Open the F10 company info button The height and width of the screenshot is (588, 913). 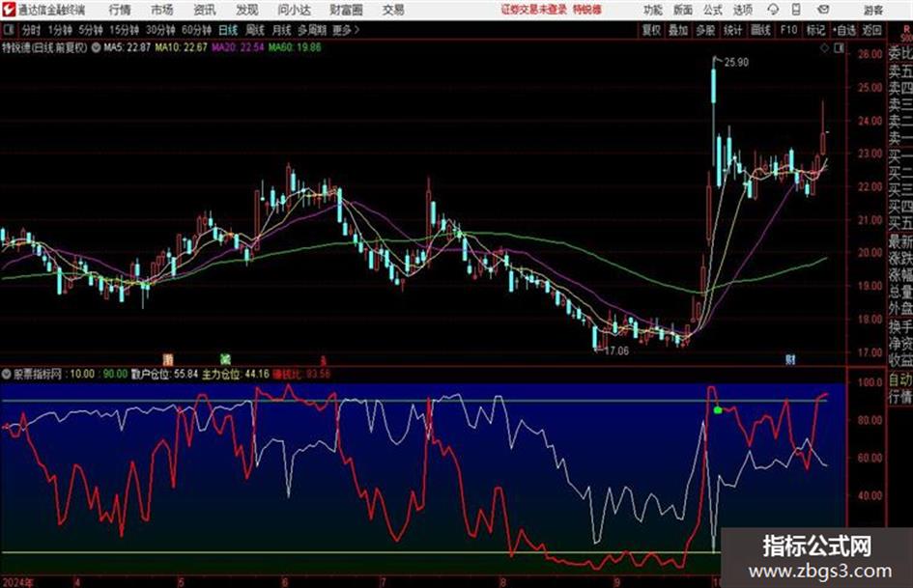[788, 30]
